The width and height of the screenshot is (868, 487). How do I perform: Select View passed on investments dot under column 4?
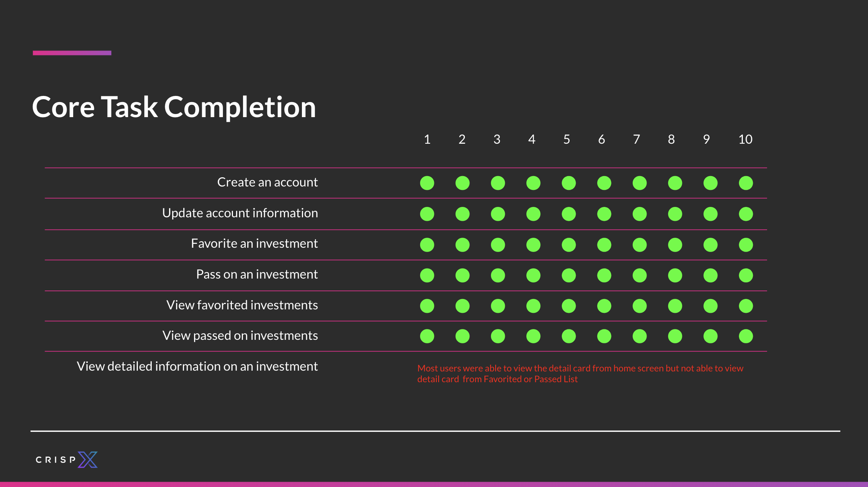533,336
